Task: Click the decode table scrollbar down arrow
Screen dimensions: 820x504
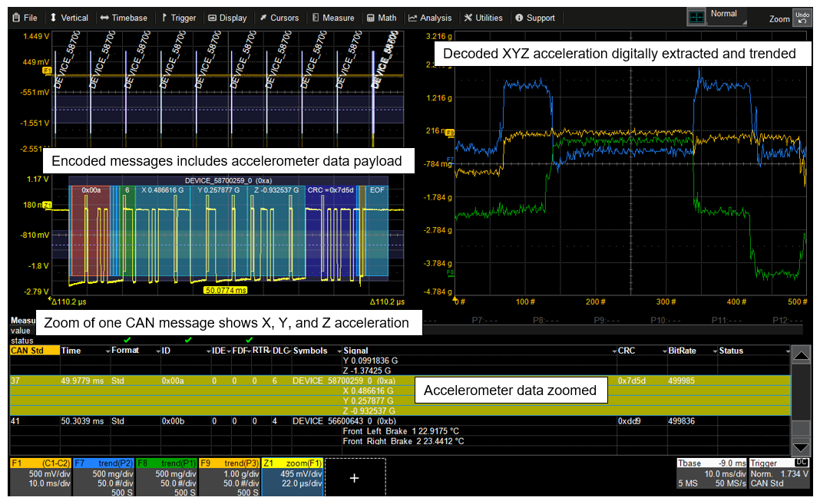Action: tap(801, 447)
